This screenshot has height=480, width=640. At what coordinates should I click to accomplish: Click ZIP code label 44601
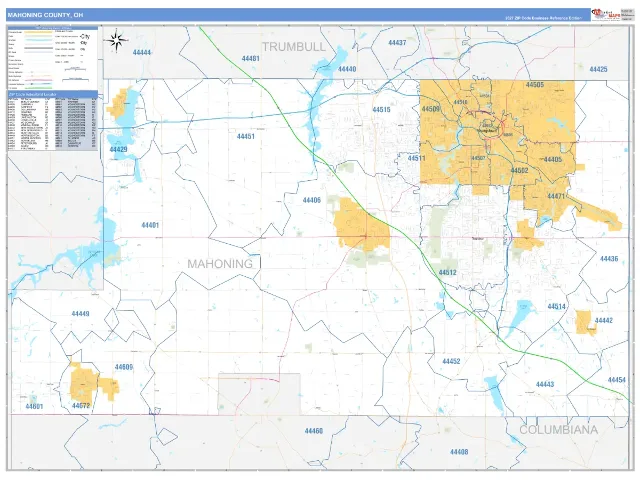(34, 407)
